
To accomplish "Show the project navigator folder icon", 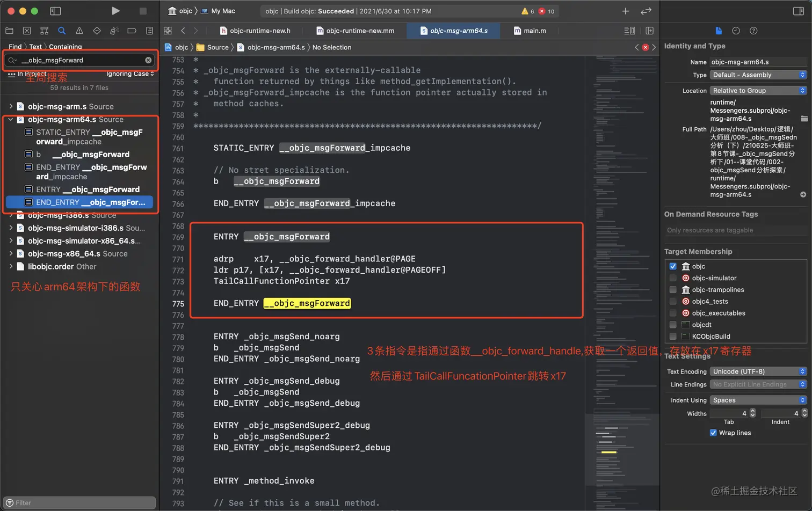I will pos(9,31).
